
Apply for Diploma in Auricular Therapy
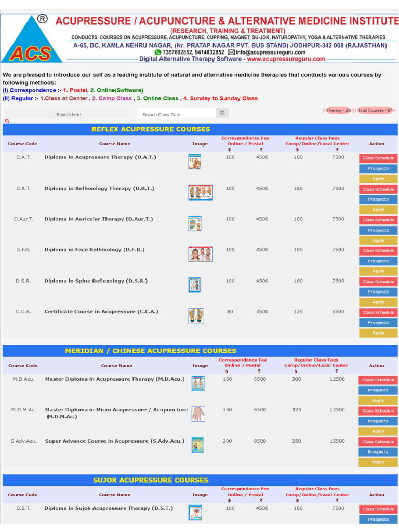pyautogui.click(x=378, y=241)
